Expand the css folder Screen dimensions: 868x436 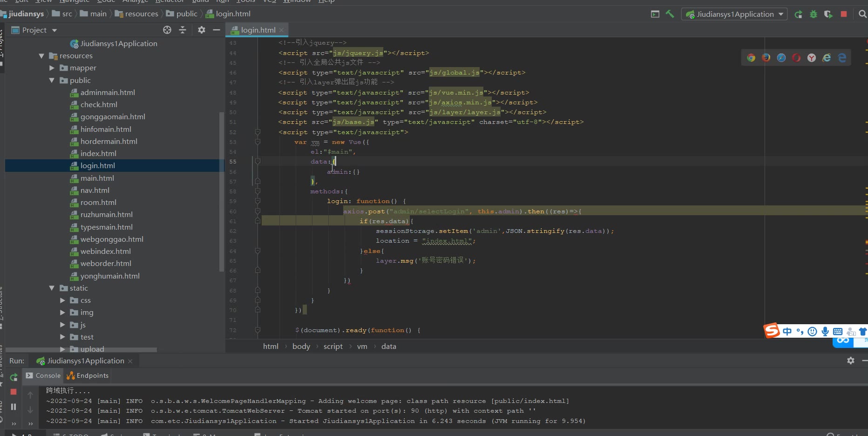pos(62,300)
